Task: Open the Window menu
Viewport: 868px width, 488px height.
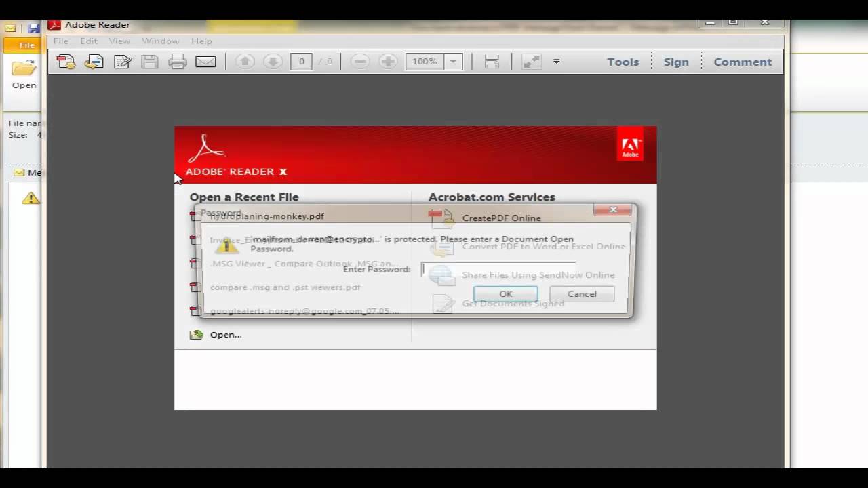Action: click(160, 41)
